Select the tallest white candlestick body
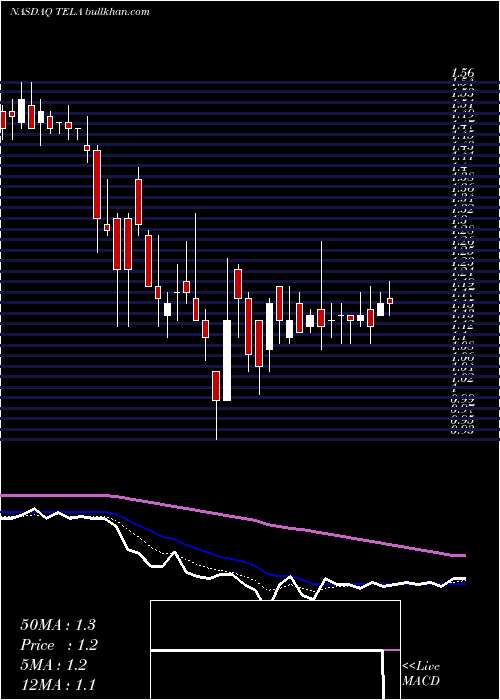Viewport: 500px width, 700px height. pos(227,360)
